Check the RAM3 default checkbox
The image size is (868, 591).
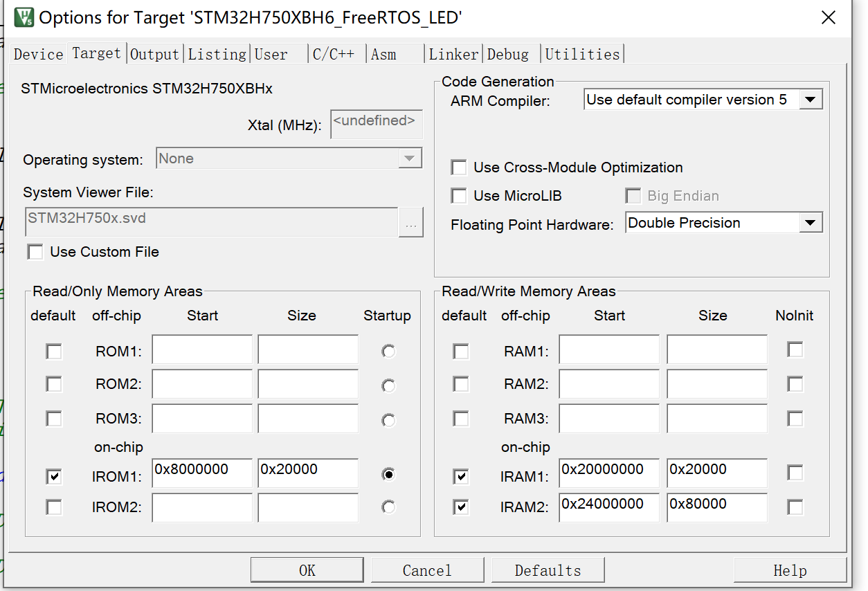pyautogui.click(x=460, y=419)
